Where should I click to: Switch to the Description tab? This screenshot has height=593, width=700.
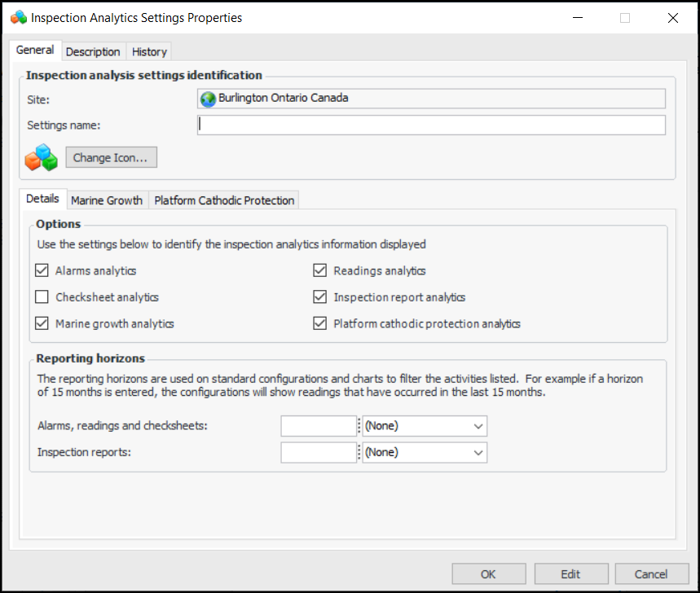[93, 51]
